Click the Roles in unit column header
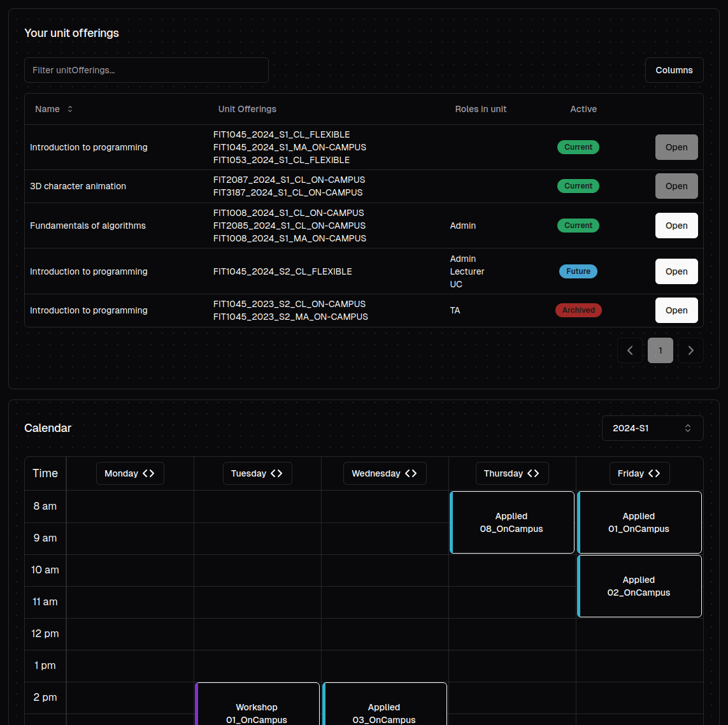The height and width of the screenshot is (725, 728). 480,109
